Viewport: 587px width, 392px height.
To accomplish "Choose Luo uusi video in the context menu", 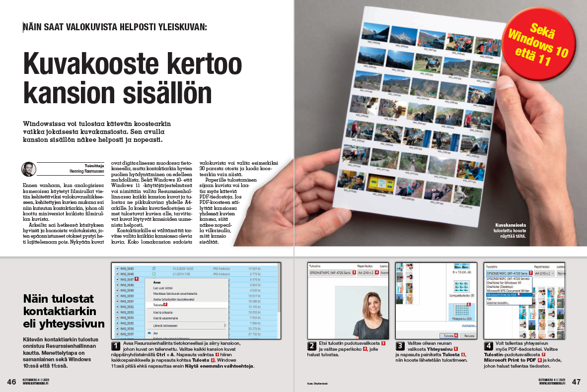I will pos(162,288).
